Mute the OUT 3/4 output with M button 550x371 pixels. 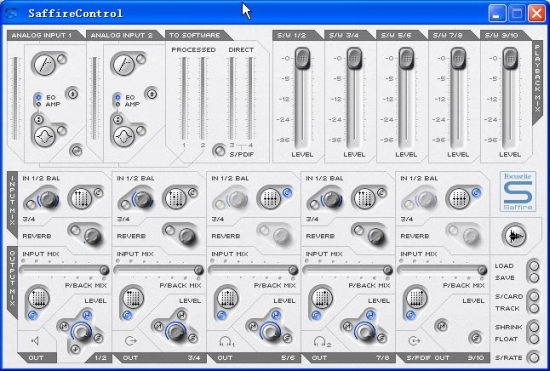(x=158, y=326)
